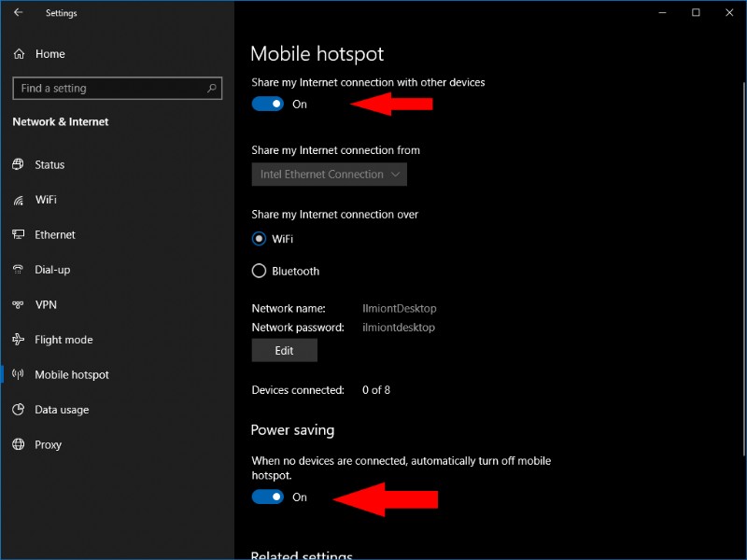
Task: Click the Edit network name button
Action: point(284,350)
